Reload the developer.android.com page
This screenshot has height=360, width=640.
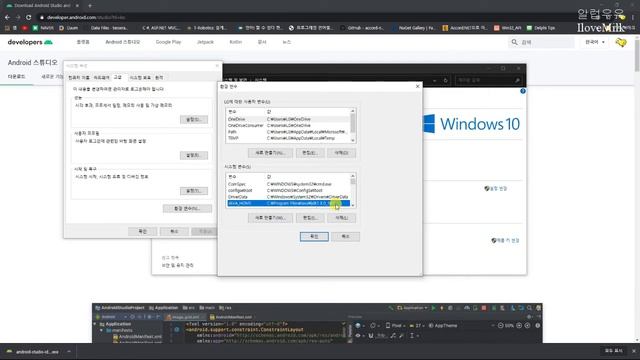tap(28, 17)
